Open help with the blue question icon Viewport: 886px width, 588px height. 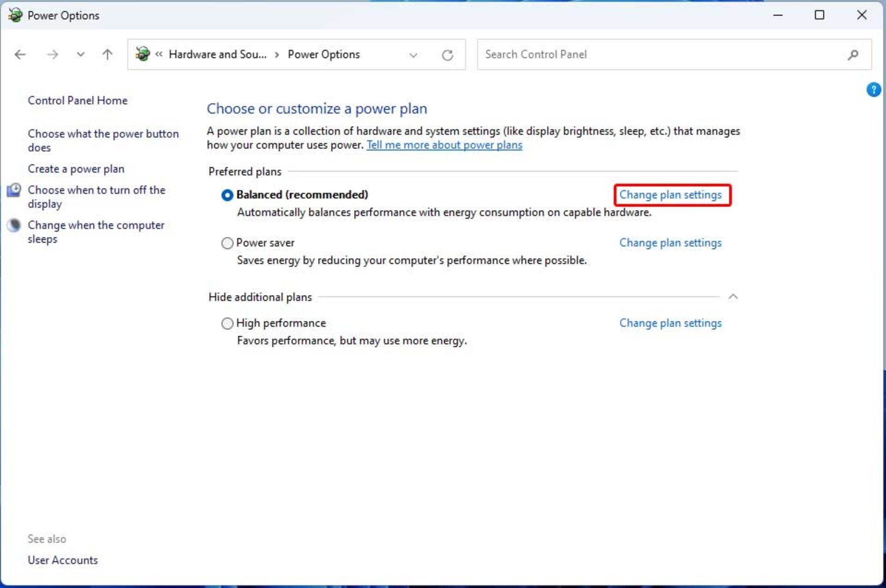873,90
